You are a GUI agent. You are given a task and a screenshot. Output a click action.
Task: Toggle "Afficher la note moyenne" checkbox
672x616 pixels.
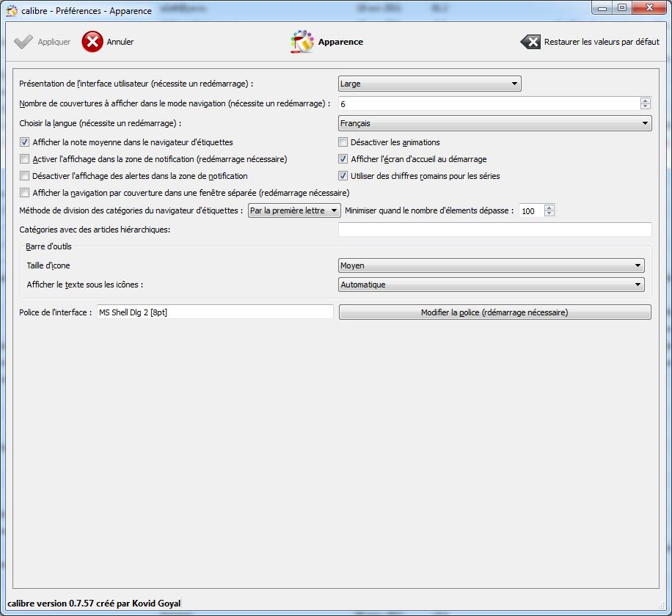[x=25, y=142]
